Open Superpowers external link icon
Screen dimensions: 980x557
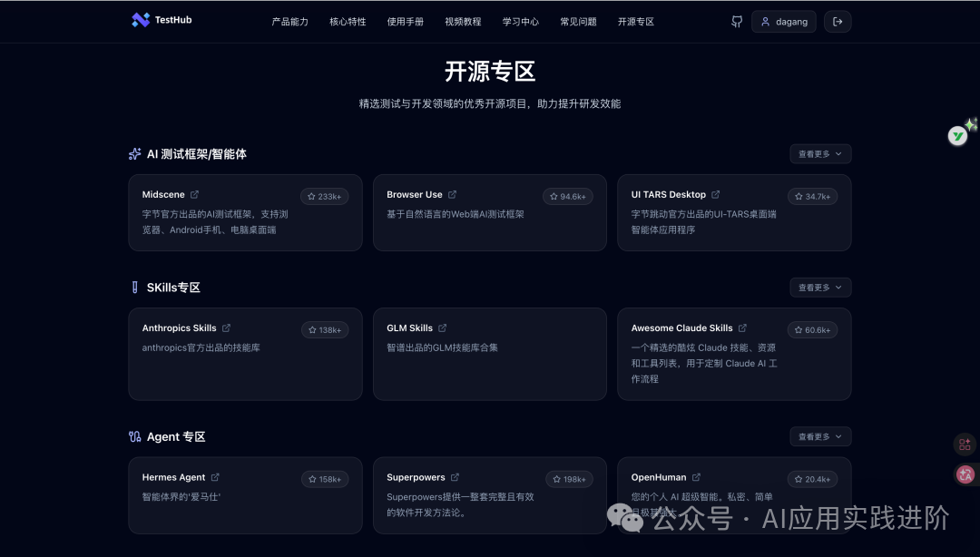point(455,477)
